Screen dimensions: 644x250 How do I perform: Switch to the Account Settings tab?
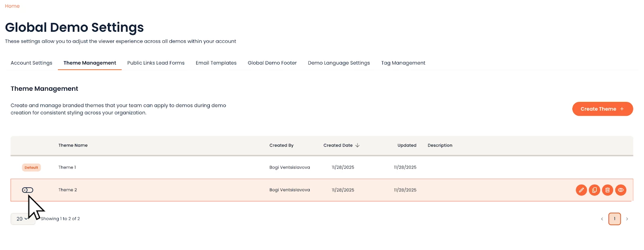coord(31,63)
